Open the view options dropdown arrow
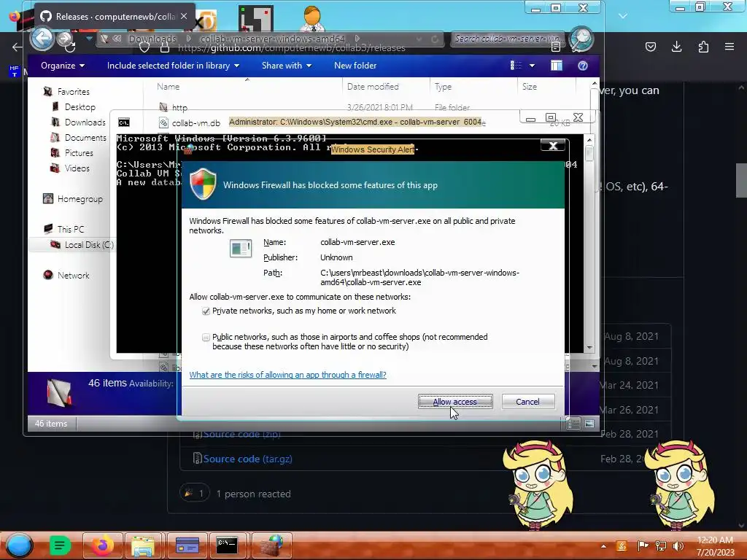The height and width of the screenshot is (560, 747). (x=532, y=66)
